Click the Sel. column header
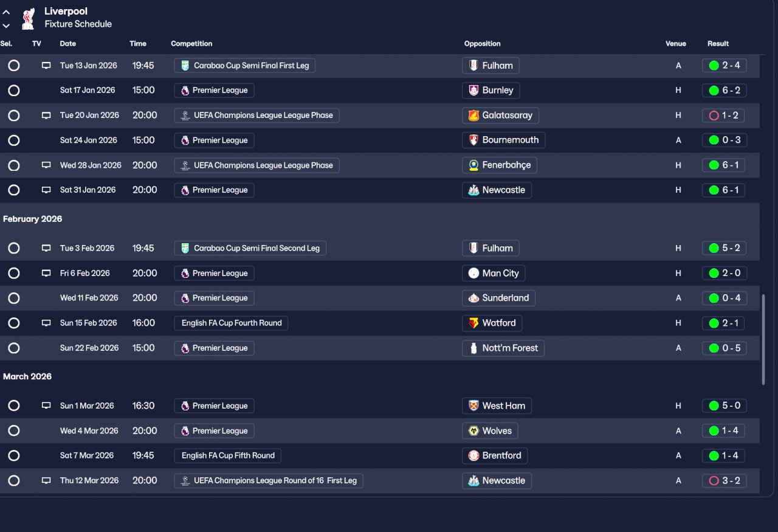 click(6, 44)
